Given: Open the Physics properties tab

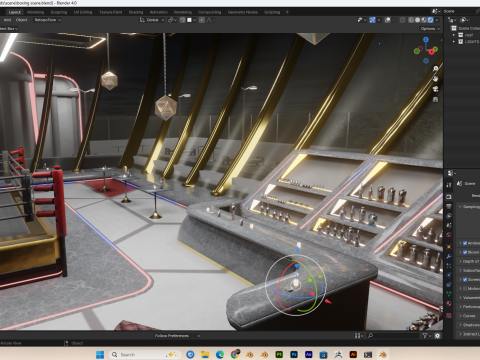Looking at the screenshot, I should [449, 275].
